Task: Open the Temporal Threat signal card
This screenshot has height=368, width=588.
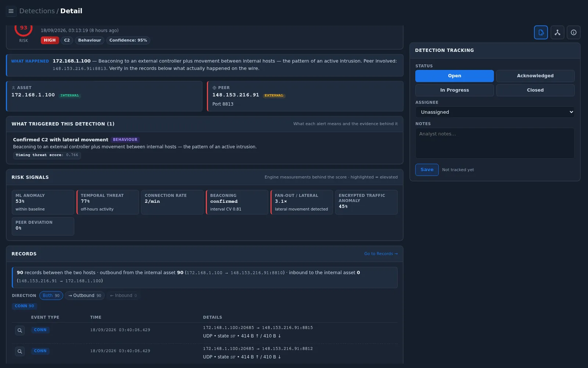Action: (108, 202)
